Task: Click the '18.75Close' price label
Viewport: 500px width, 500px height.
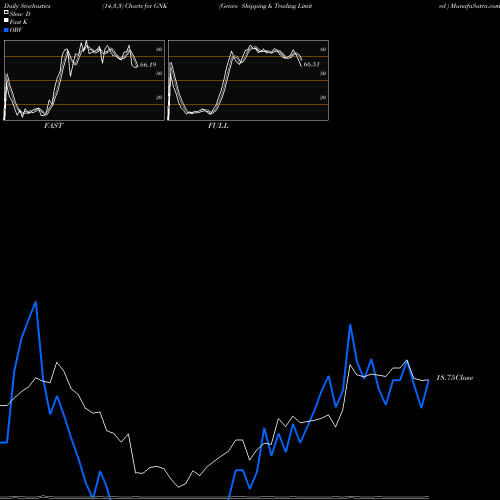Action: pyautogui.click(x=455, y=378)
